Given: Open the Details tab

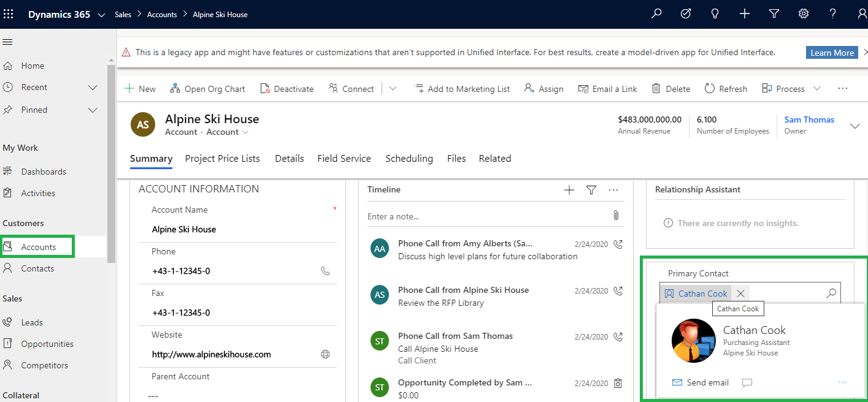Looking at the screenshot, I should [290, 159].
